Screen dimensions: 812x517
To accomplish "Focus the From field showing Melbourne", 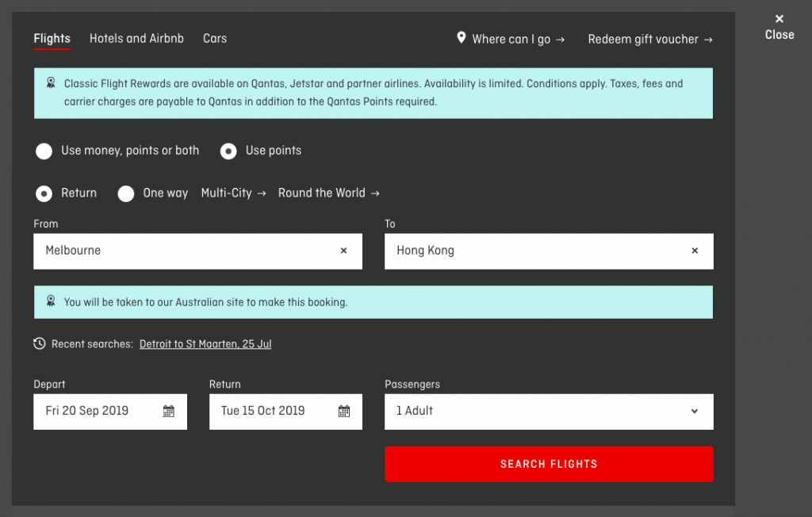I will coord(197,251).
